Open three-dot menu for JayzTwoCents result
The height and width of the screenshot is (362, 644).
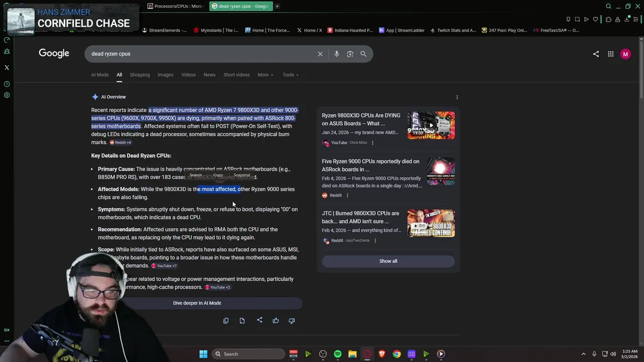(375, 241)
